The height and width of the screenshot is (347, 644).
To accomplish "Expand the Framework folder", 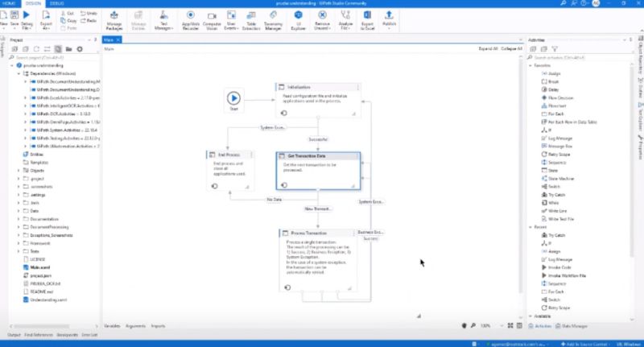I will pos(19,243).
